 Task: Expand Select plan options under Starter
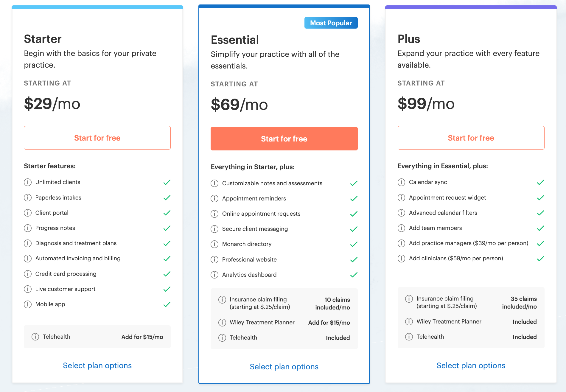[97, 365]
